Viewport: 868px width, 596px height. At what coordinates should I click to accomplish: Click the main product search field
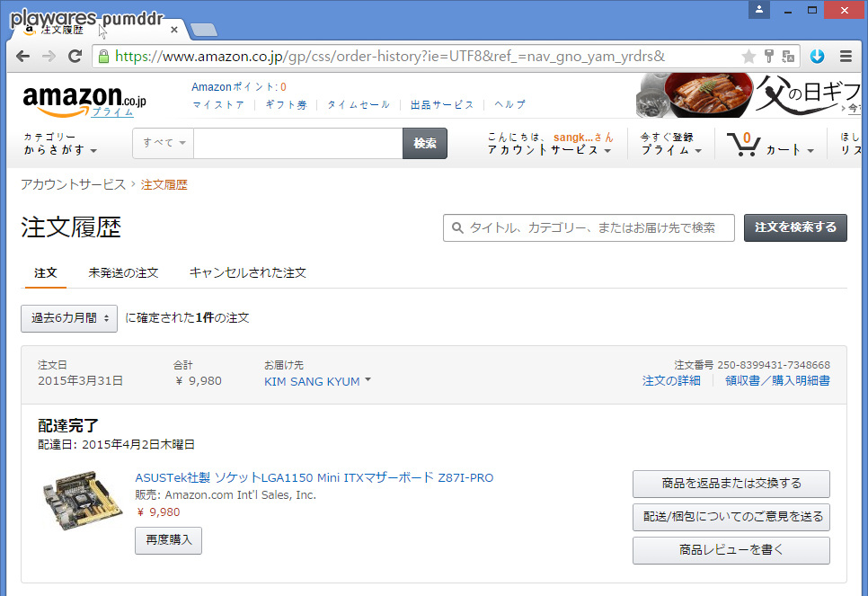[x=297, y=143]
